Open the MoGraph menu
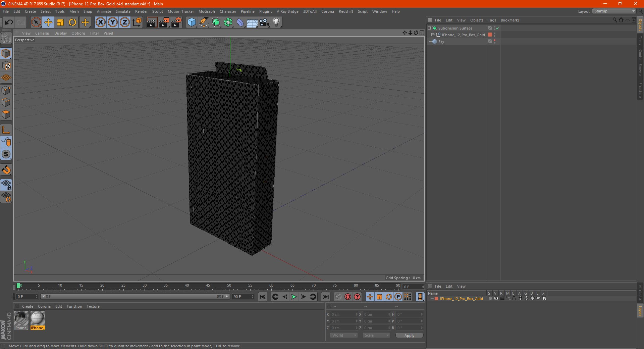This screenshot has width=644, height=349. [x=206, y=11]
